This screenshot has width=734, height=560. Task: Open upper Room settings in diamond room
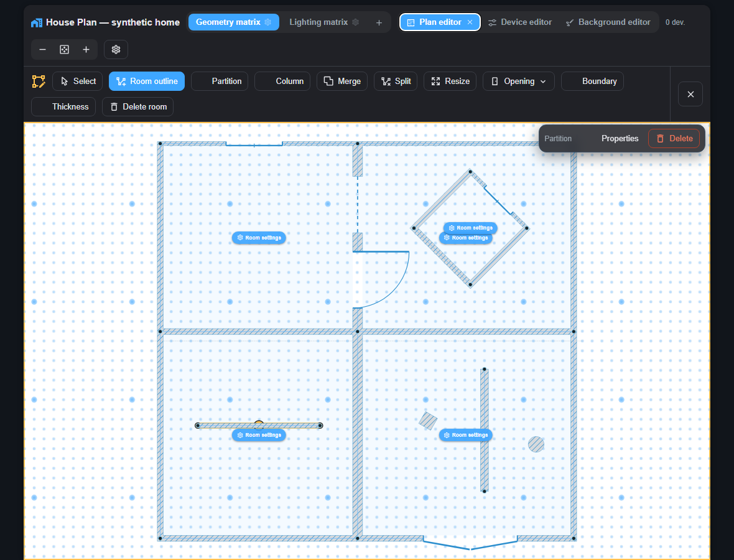click(x=470, y=228)
